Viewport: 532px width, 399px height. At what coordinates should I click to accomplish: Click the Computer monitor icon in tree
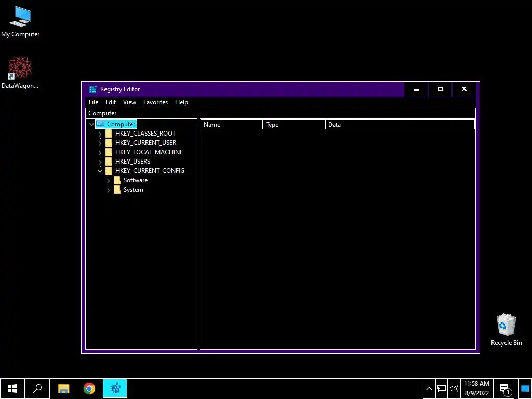click(100, 124)
